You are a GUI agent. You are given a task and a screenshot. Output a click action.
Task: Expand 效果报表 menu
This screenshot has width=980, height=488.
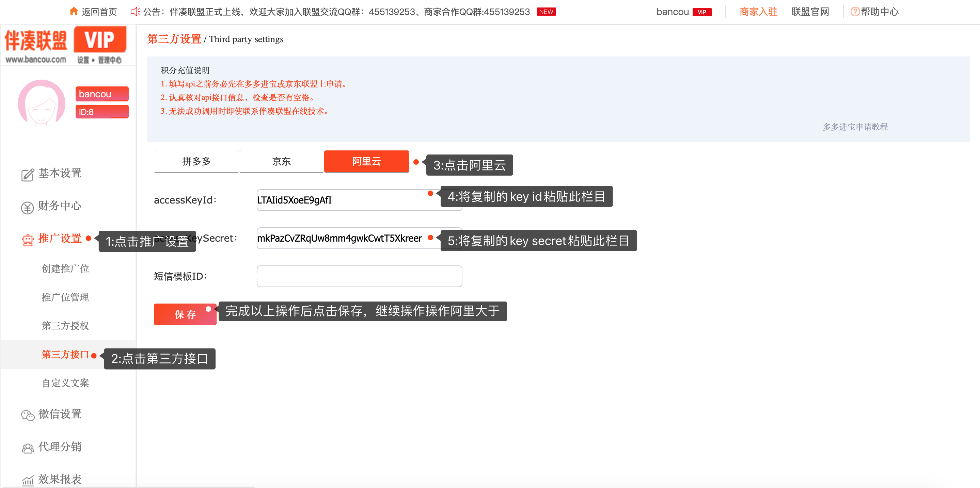click(60, 479)
